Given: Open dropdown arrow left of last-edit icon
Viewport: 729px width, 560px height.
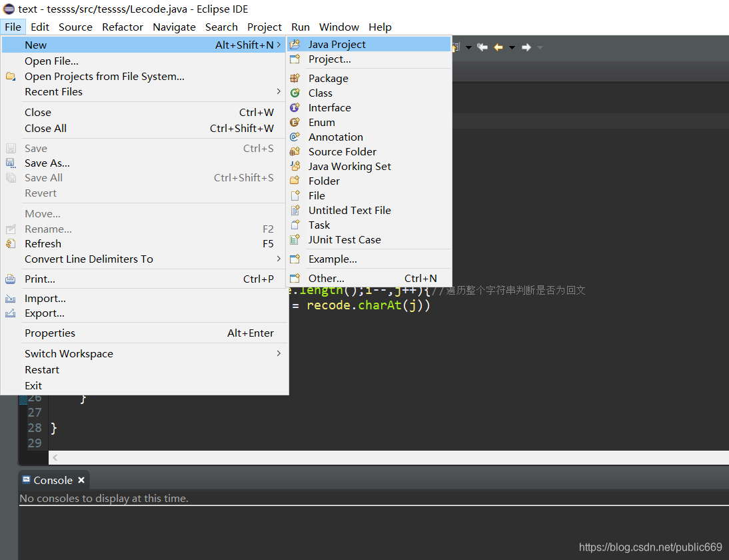Looking at the screenshot, I should 468,47.
